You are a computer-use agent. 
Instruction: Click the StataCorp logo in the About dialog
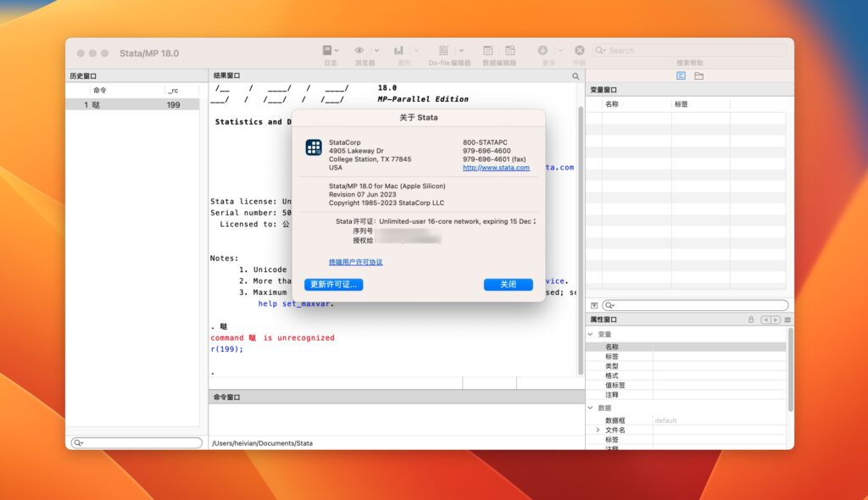pos(312,147)
